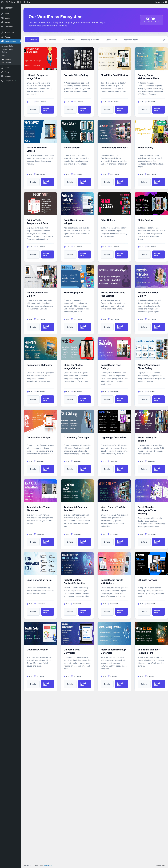168x868 pixels.
Task: Collapse the sidebar with Collapse Menu icon
Action: point(2,81)
